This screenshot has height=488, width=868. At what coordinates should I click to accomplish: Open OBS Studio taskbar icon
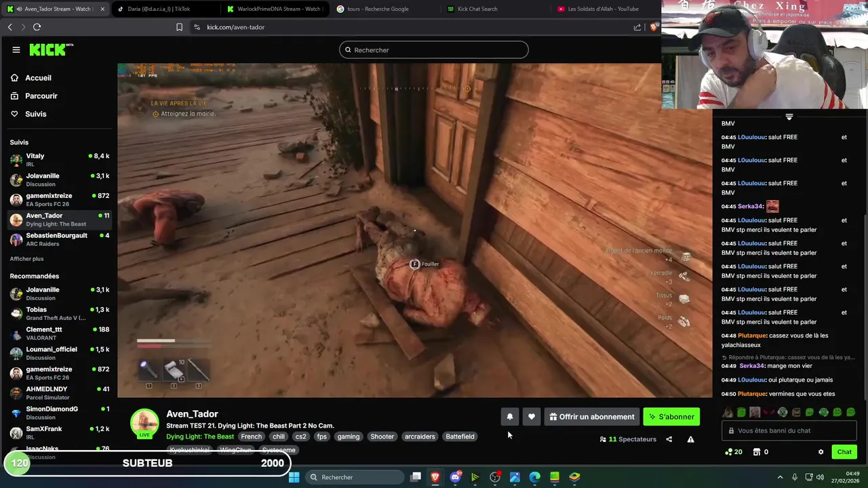click(495, 477)
